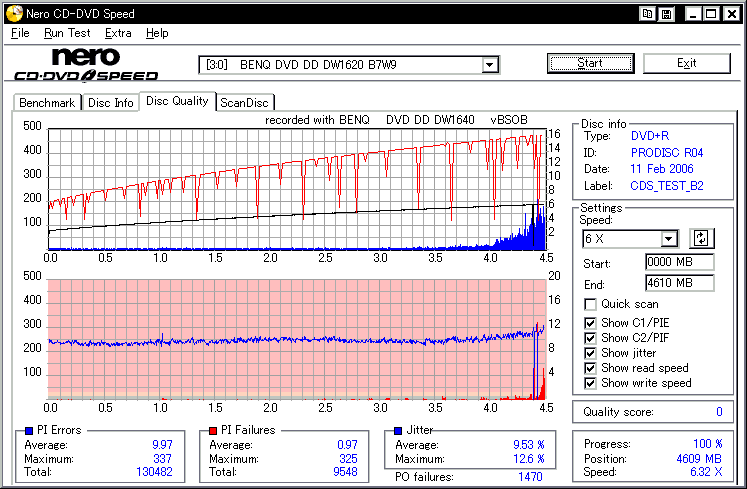
Task: Open the BENQ DVD drive selection dropdown
Action: 490,65
